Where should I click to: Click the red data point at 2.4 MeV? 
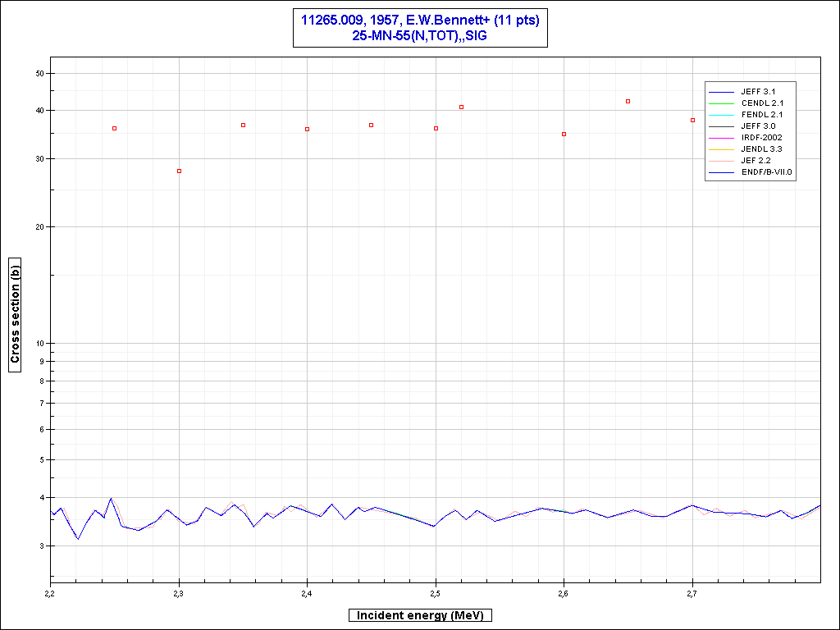pyautogui.click(x=307, y=129)
